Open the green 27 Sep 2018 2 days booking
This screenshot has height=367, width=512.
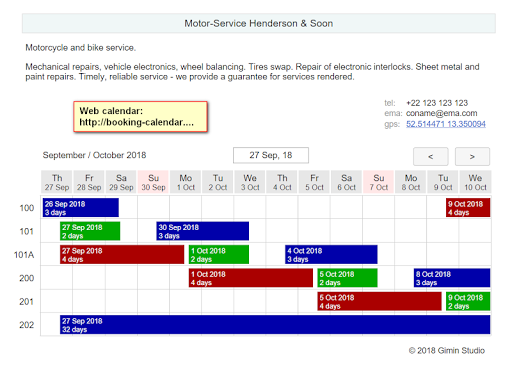click(90, 231)
